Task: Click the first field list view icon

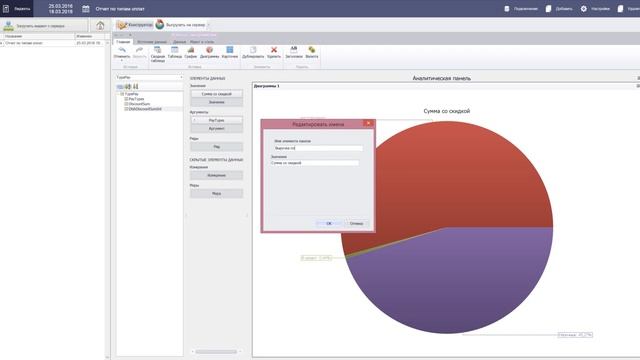Action: [x=120, y=87]
